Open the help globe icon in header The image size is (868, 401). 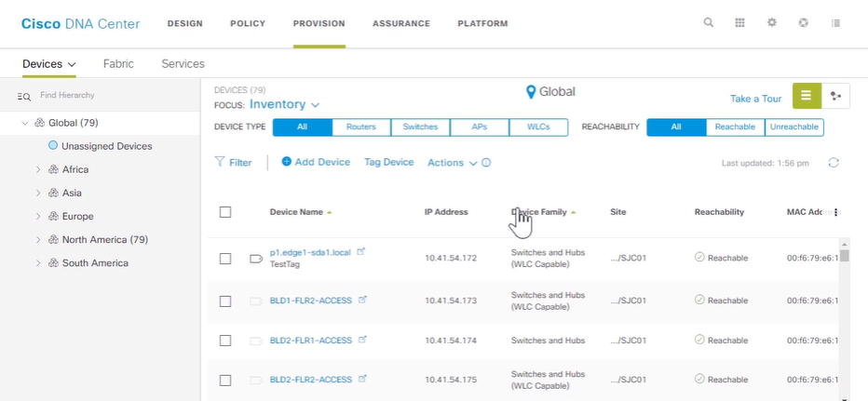[804, 22]
